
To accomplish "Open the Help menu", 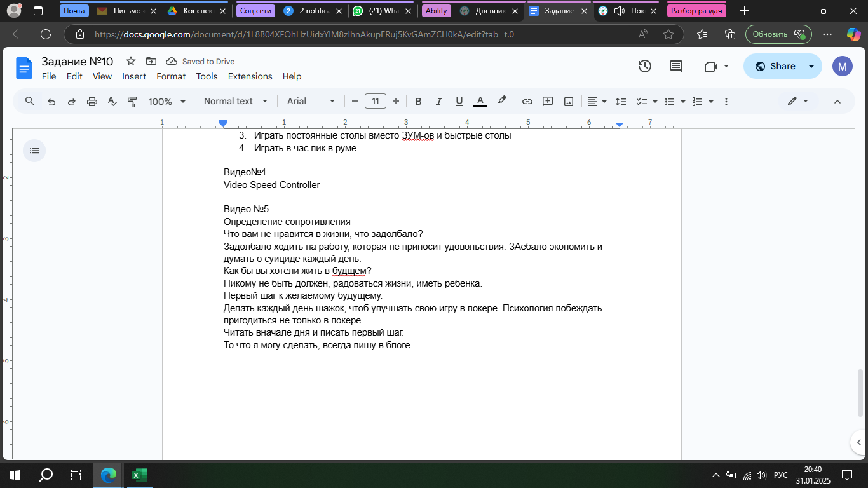I will (x=292, y=76).
